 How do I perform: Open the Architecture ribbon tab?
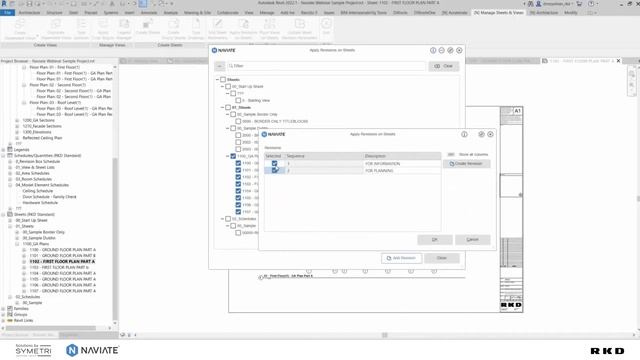click(x=29, y=13)
